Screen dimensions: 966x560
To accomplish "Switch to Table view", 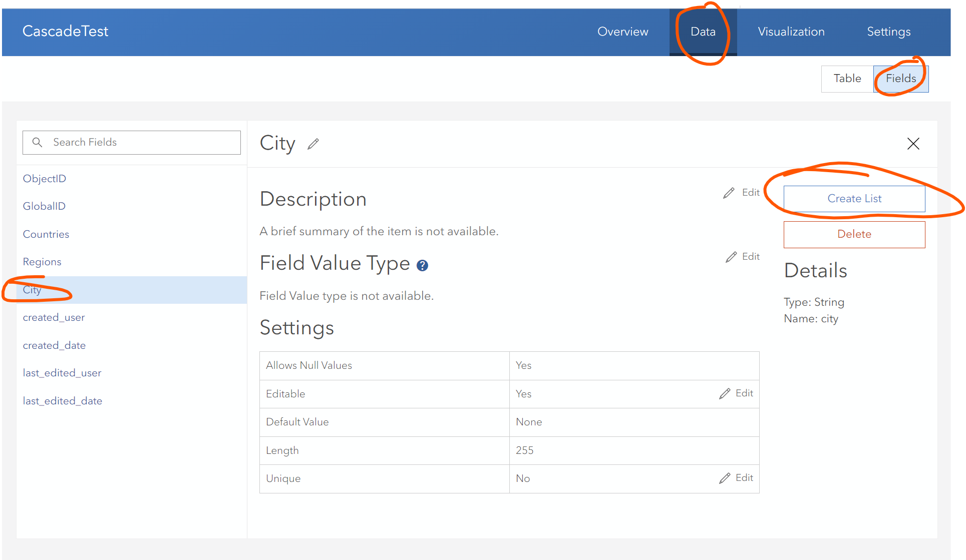I will coord(846,79).
